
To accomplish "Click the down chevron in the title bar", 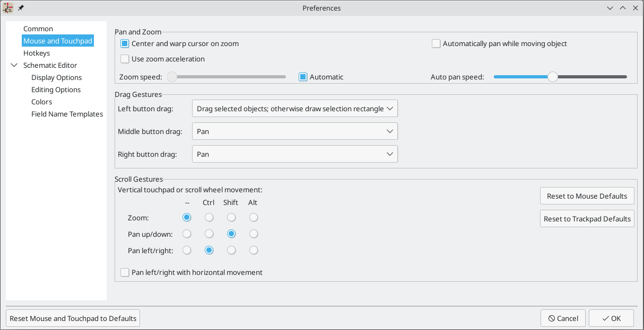I will [x=610, y=8].
